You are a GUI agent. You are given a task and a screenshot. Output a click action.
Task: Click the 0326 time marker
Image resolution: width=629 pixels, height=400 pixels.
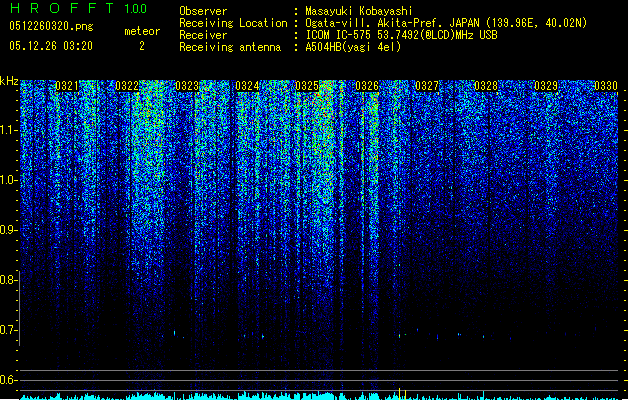[367, 86]
